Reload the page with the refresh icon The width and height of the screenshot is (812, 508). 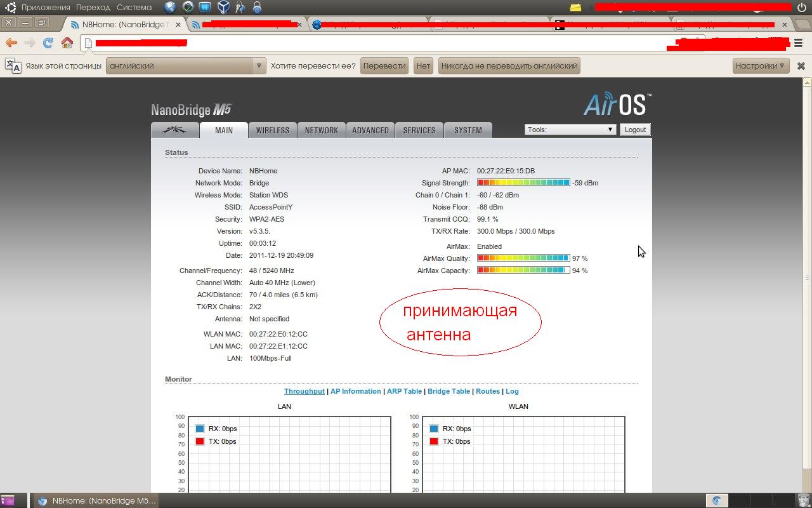(x=48, y=43)
